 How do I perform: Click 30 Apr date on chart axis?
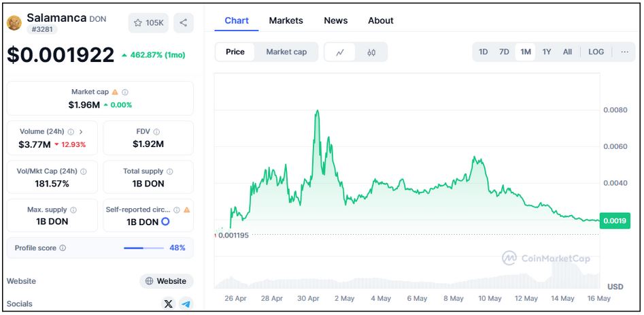(x=309, y=299)
